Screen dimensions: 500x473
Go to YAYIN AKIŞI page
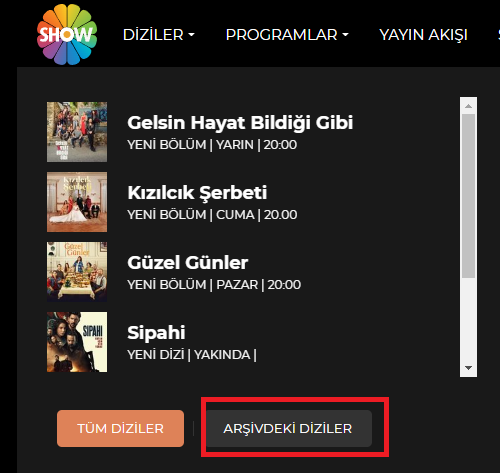[423, 35]
